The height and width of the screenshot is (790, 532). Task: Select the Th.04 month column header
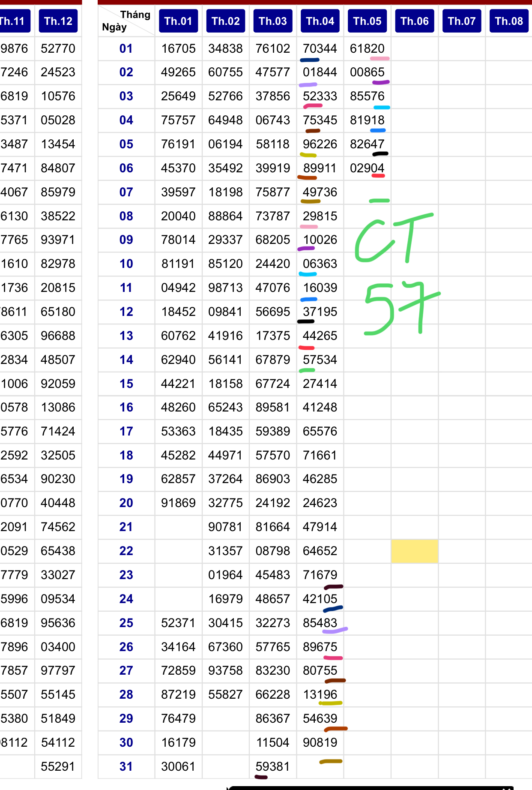point(320,21)
